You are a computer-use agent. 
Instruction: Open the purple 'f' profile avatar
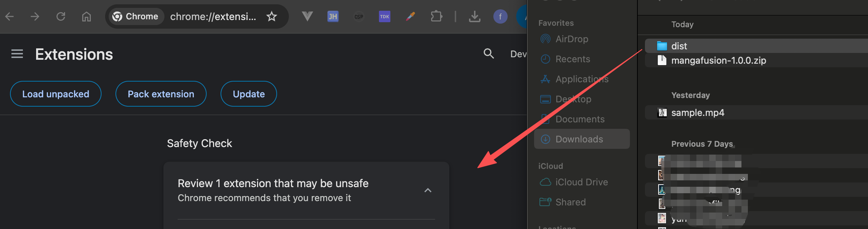coord(500,16)
